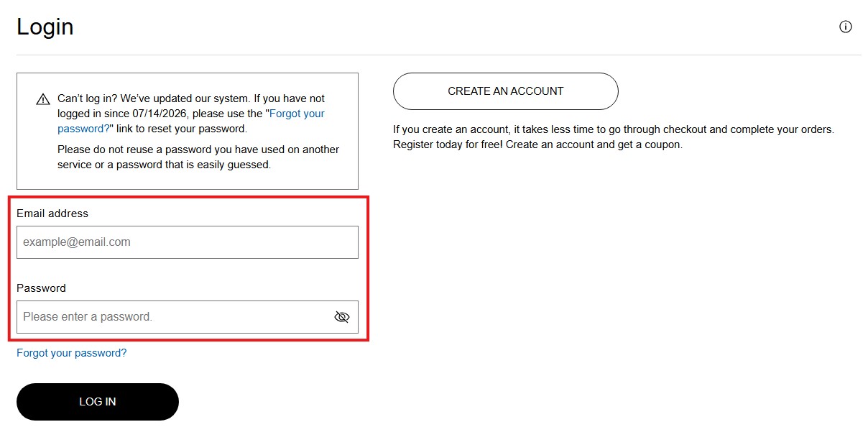868x445 pixels.
Task: Click the "Email address" field label
Action: point(52,214)
